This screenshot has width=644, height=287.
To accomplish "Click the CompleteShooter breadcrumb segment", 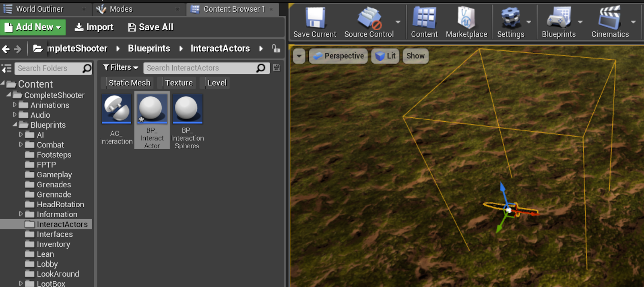I will (77, 48).
